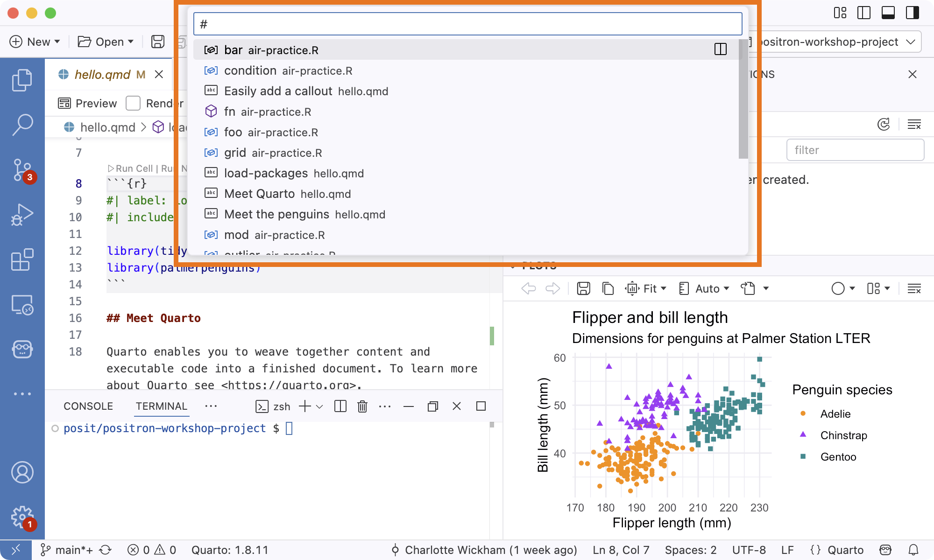Close the hello.qmd tab

point(159,74)
